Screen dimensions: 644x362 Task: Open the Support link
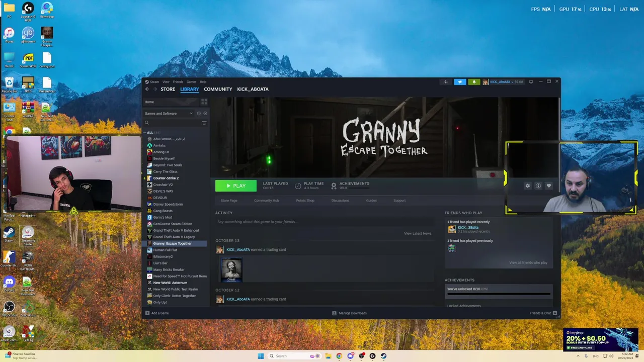tap(399, 201)
